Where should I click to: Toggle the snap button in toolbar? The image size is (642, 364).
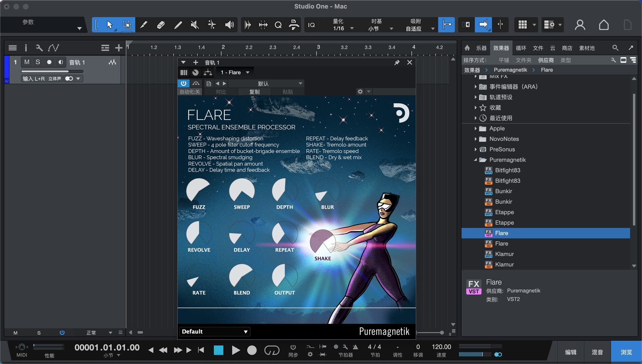coord(446,25)
